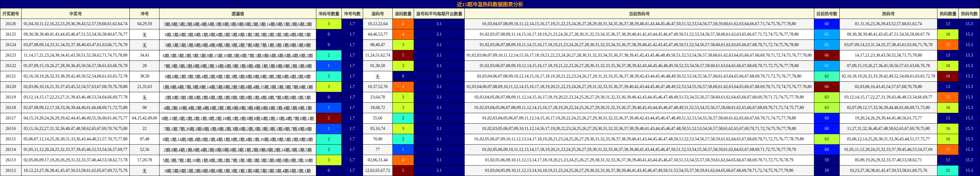Click warm numbers cell 10,37,52,76
Image resolution: width=980 pixels, height=176 pixels.
(x=377, y=87)
